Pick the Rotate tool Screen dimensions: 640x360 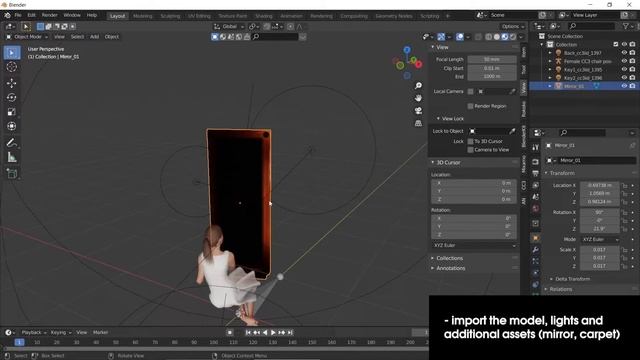(12, 97)
